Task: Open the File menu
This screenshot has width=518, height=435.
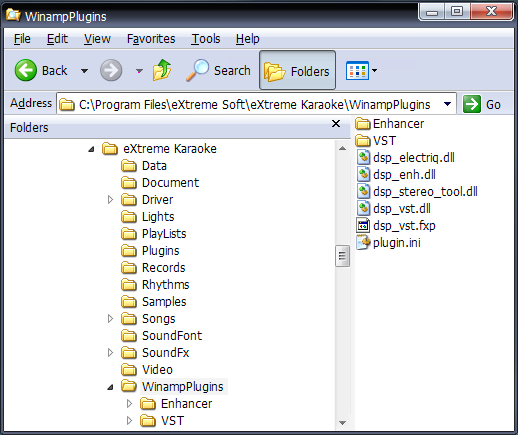Action: coord(22,39)
